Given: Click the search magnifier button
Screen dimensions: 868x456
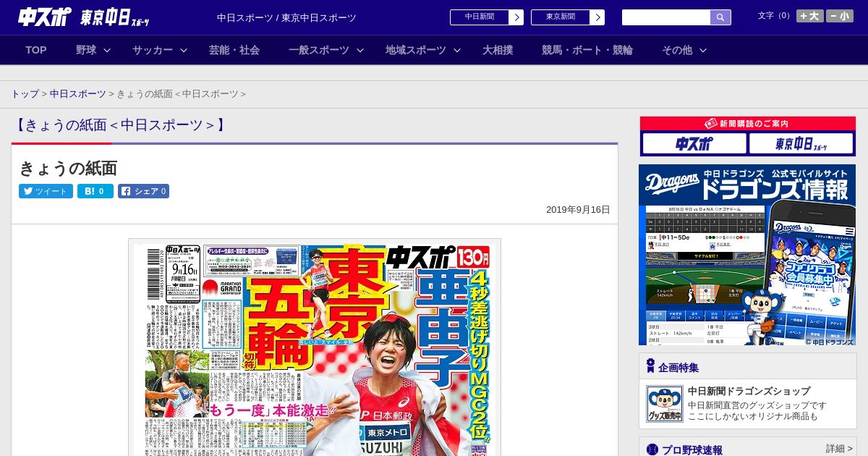Looking at the screenshot, I should pyautogui.click(x=720, y=17).
